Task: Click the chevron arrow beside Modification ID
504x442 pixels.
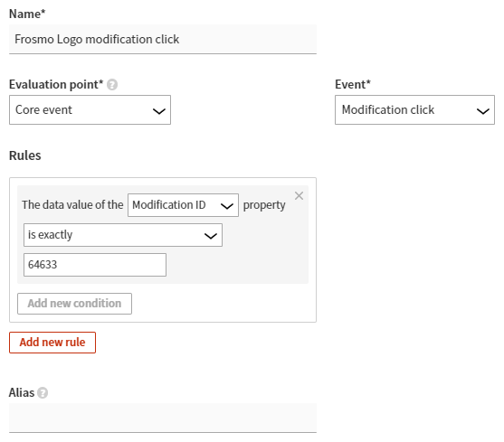Action: pos(227,206)
